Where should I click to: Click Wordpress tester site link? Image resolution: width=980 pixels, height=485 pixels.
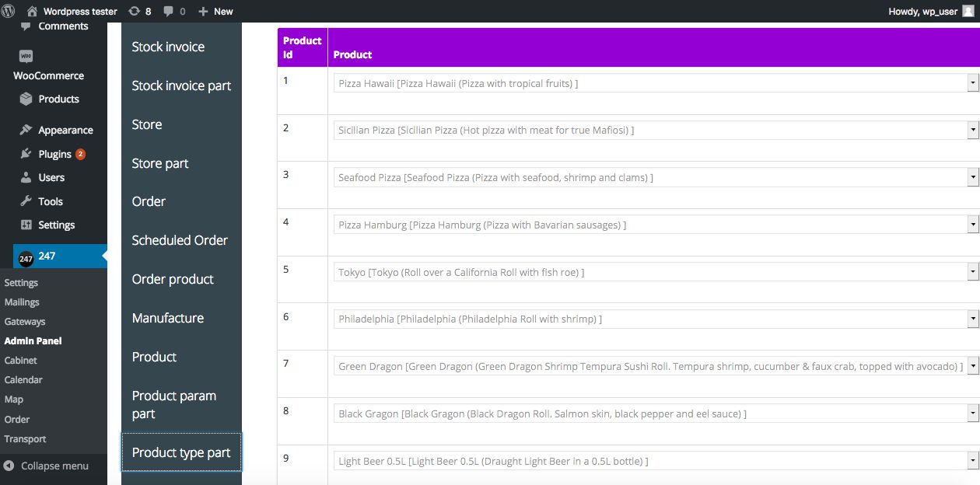point(80,12)
